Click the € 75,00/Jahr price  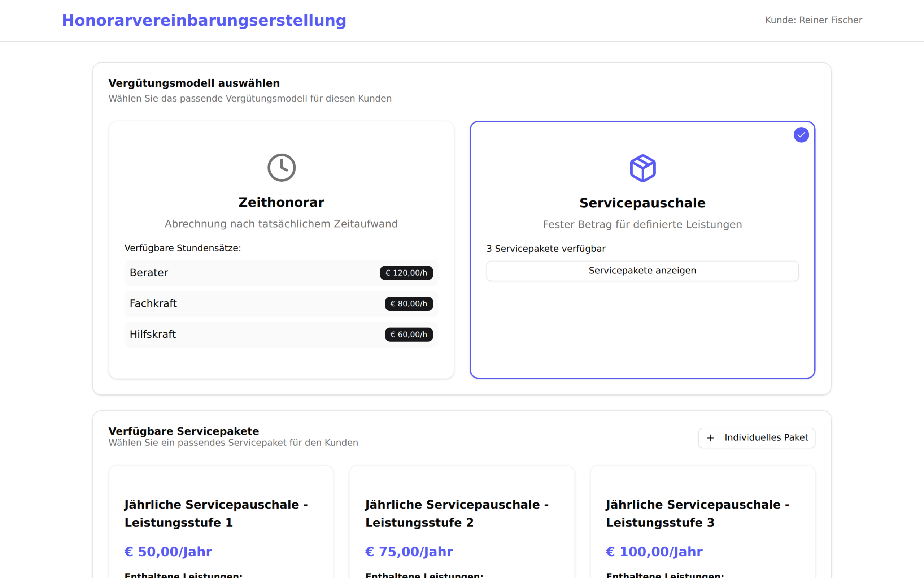(409, 552)
